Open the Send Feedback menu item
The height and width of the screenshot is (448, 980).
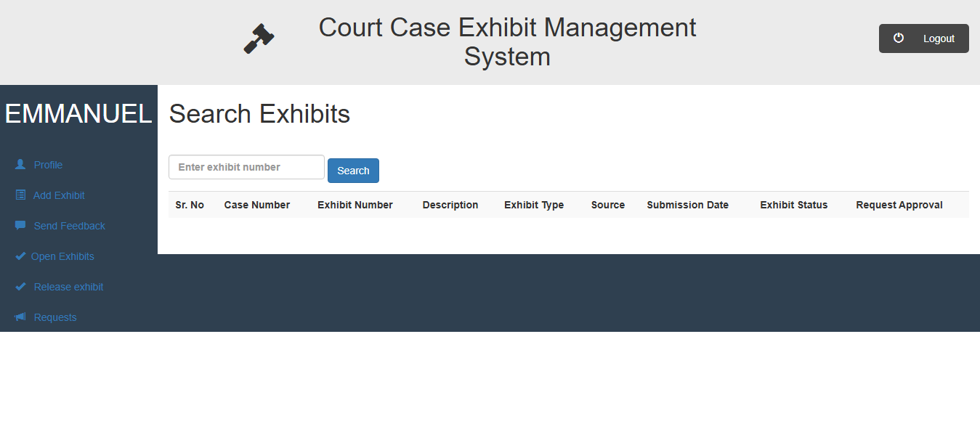69,226
